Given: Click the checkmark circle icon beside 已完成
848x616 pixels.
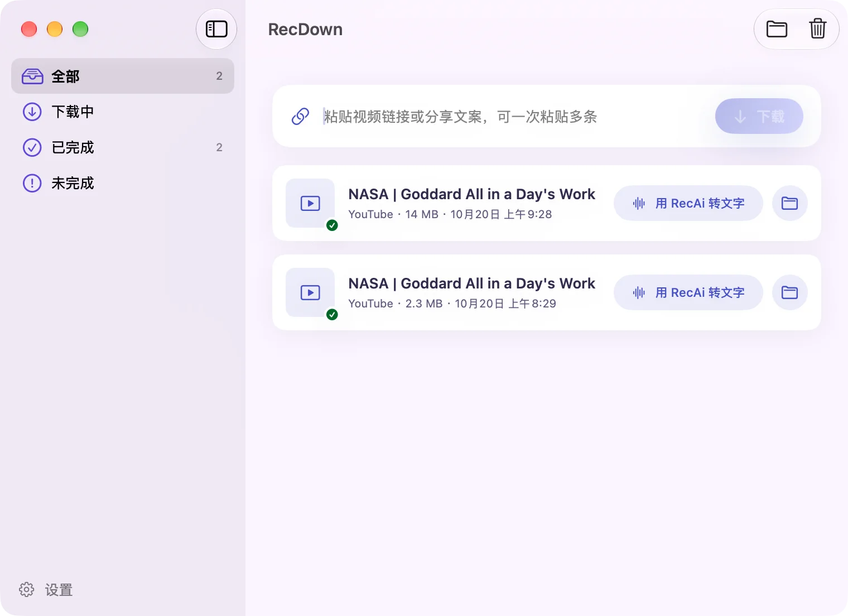Looking at the screenshot, I should click(32, 147).
